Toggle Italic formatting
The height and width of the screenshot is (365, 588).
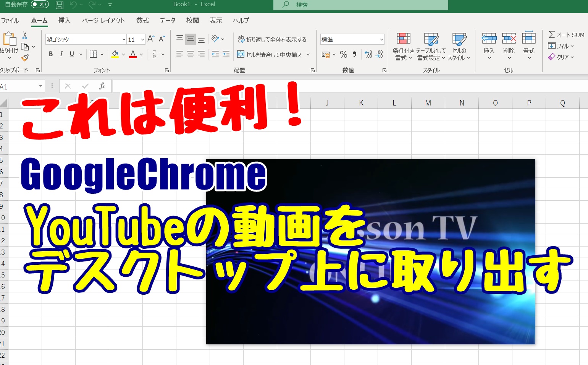(x=61, y=54)
